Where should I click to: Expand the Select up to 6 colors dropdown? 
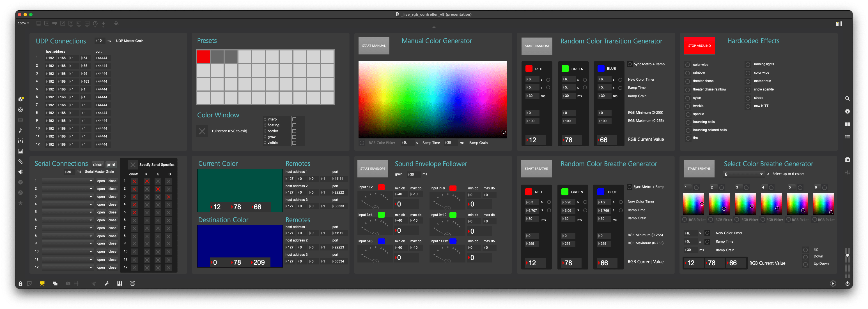743,174
